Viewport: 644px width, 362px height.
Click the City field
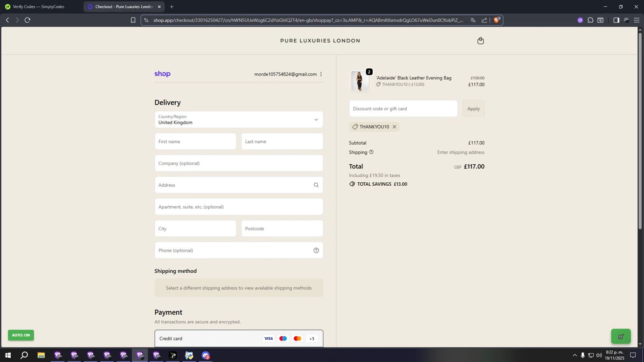coord(195,229)
